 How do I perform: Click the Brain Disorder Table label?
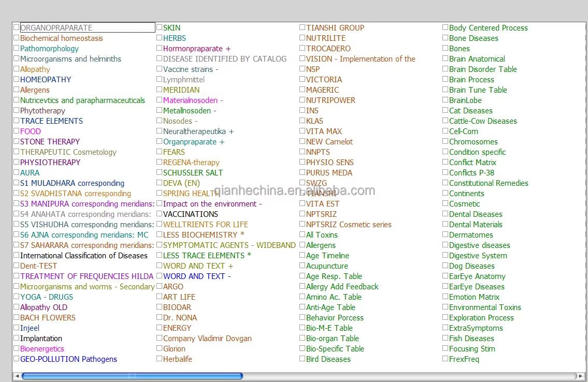click(x=483, y=69)
